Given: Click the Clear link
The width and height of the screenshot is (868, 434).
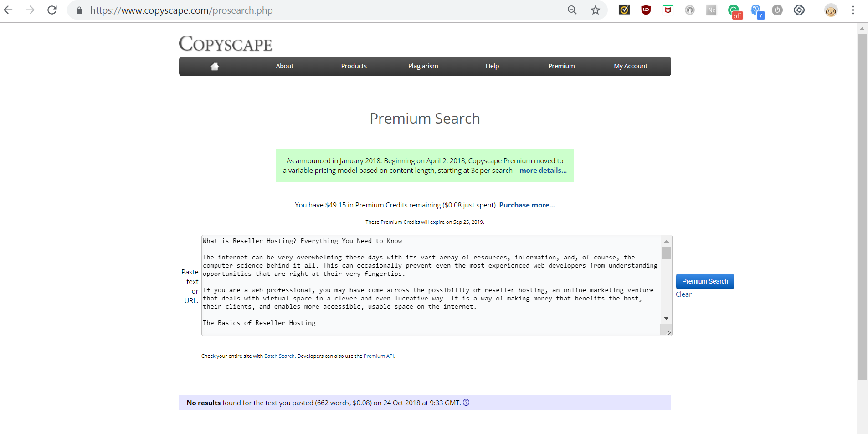Looking at the screenshot, I should pos(683,294).
